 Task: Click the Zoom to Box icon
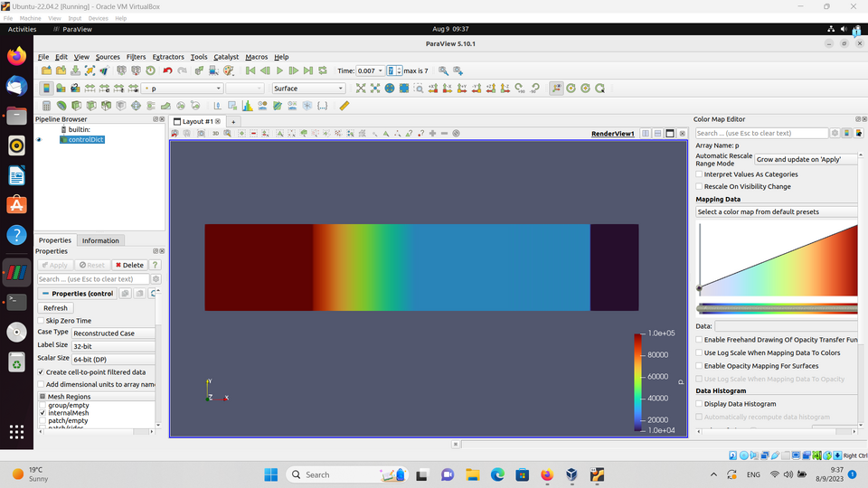pyautogui.click(x=419, y=89)
